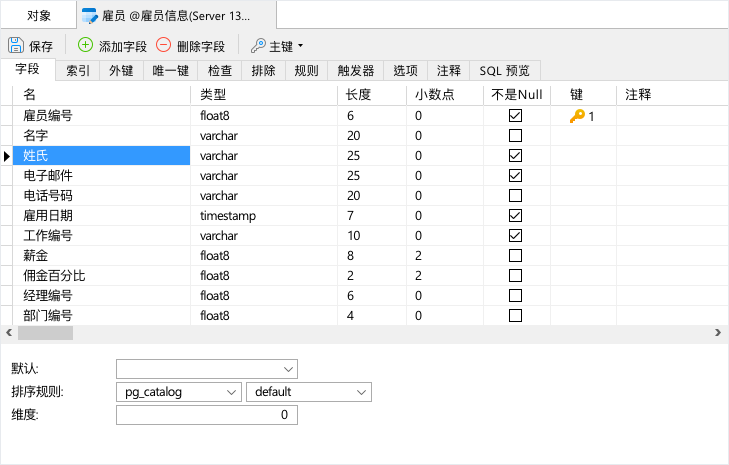
Task: Select the 佣金百分比 field name
Action: coord(54,275)
